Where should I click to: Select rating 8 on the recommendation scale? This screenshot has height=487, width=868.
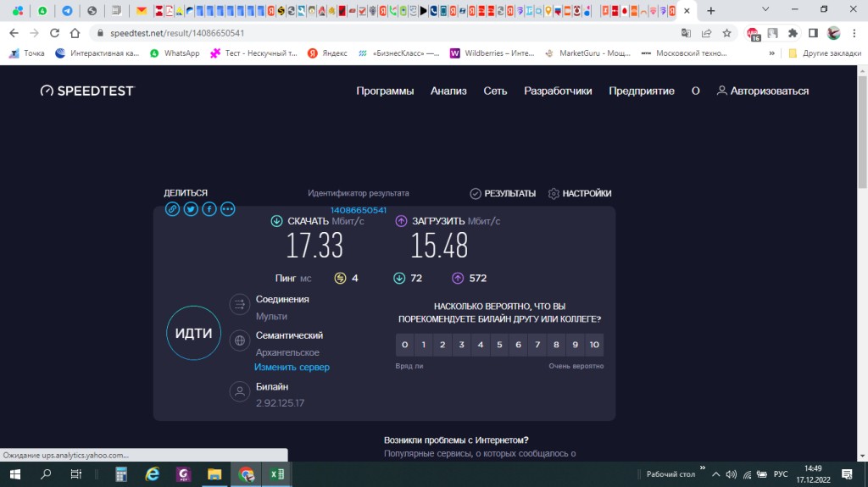(x=556, y=344)
